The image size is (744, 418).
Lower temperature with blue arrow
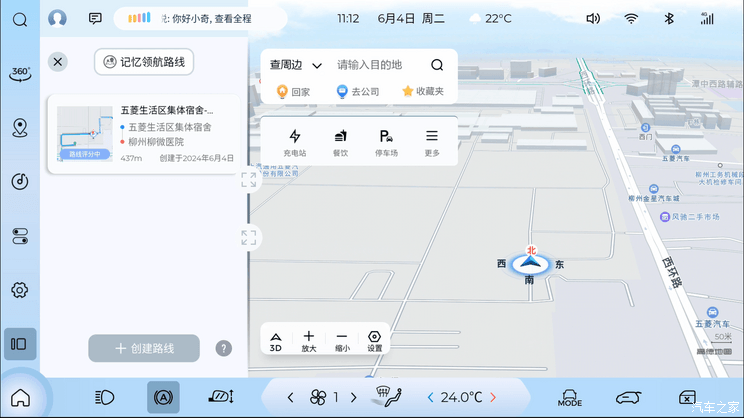point(430,397)
